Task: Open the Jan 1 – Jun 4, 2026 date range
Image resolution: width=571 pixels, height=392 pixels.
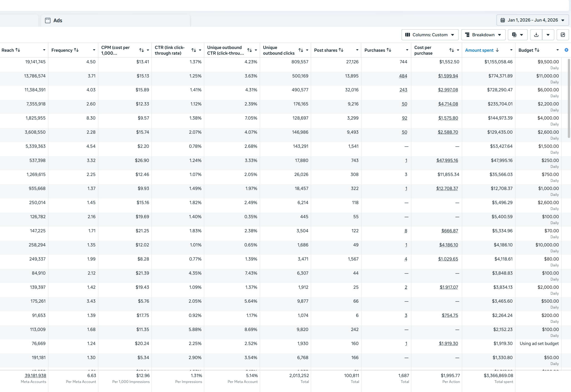Action: (532, 20)
